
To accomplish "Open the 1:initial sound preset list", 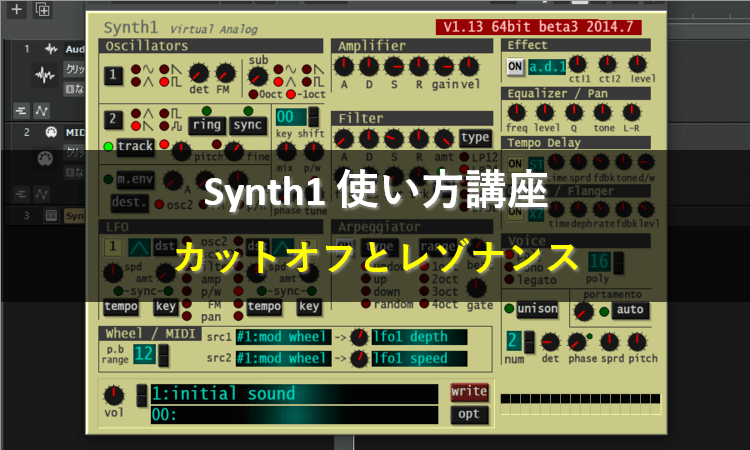I will pyautogui.click(x=294, y=394).
